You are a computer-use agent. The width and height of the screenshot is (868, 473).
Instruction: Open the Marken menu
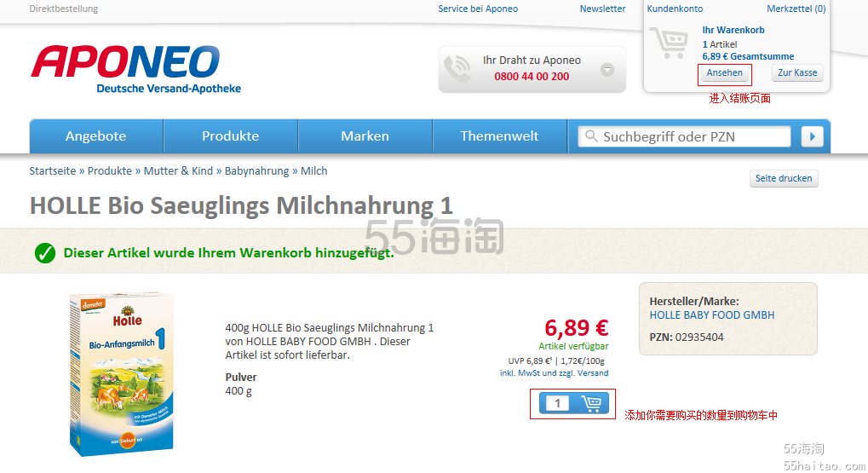[x=365, y=136]
